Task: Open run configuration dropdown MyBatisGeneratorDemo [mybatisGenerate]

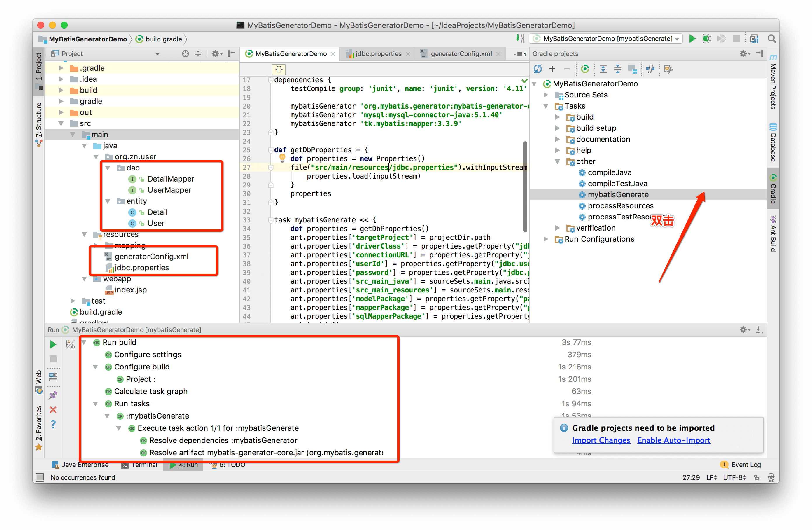Action: click(x=605, y=39)
